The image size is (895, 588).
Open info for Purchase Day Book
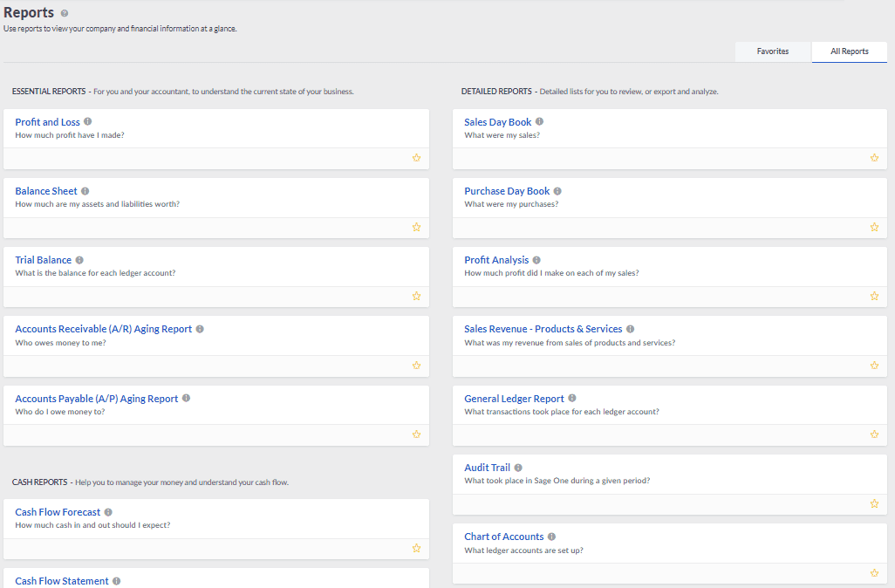click(557, 190)
